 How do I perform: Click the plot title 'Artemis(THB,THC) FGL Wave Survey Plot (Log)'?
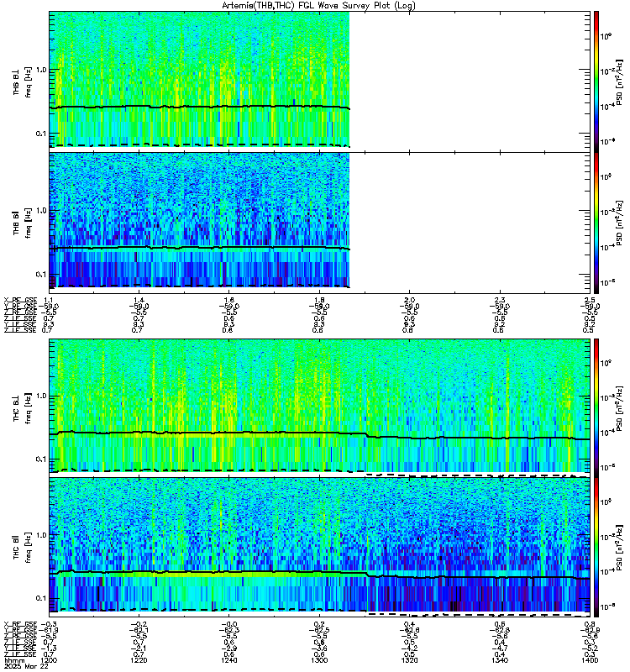[318, 6]
